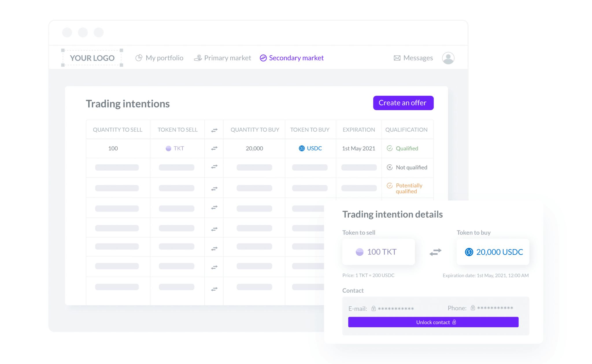
Task: Click the USDC token cell
Action: coord(310,148)
